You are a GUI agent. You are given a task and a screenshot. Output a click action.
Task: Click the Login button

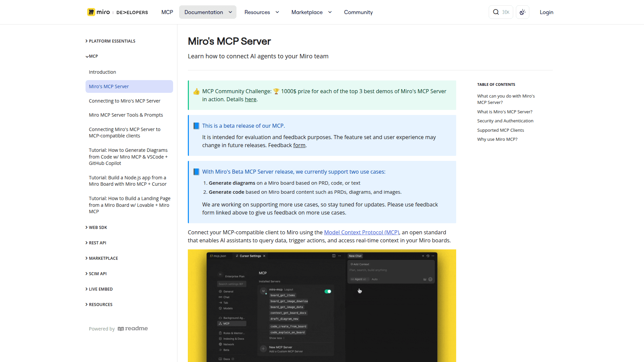546,12
